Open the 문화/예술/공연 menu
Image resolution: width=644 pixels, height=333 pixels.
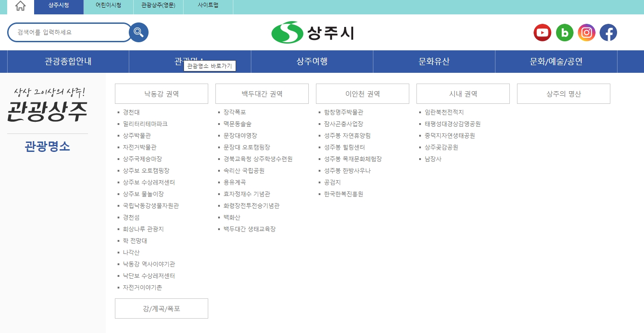[556, 62]
